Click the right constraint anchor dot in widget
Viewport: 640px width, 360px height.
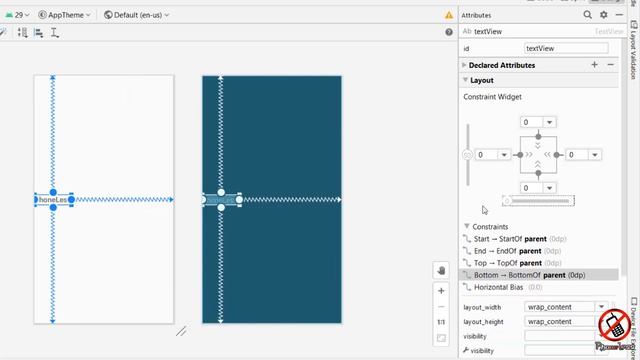[x=557, y=155]
